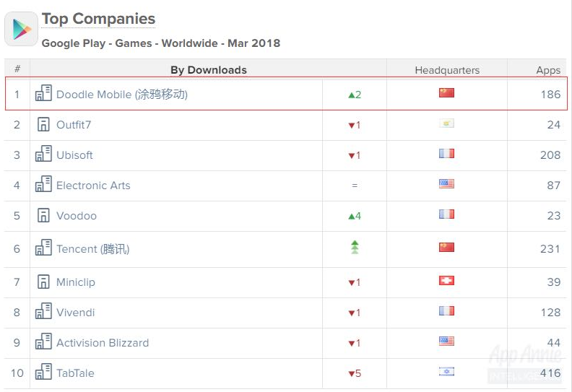The image size is (572, 392).
Task: Click the US flag for Electronic Arts
Action: click(x=446, y=184)
